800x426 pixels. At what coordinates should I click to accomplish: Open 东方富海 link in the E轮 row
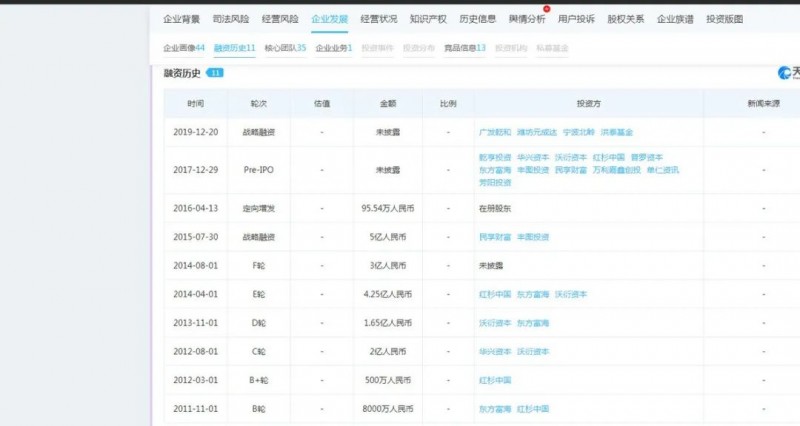point(533,294)
